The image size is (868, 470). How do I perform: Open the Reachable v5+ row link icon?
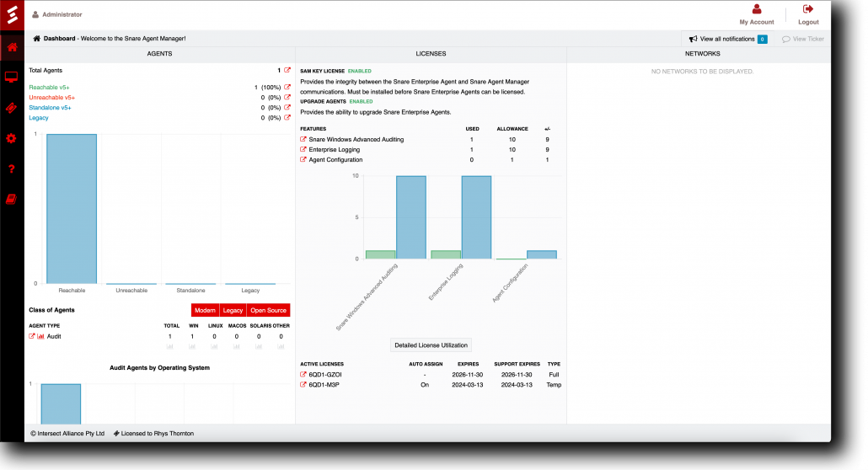[287, 87]
